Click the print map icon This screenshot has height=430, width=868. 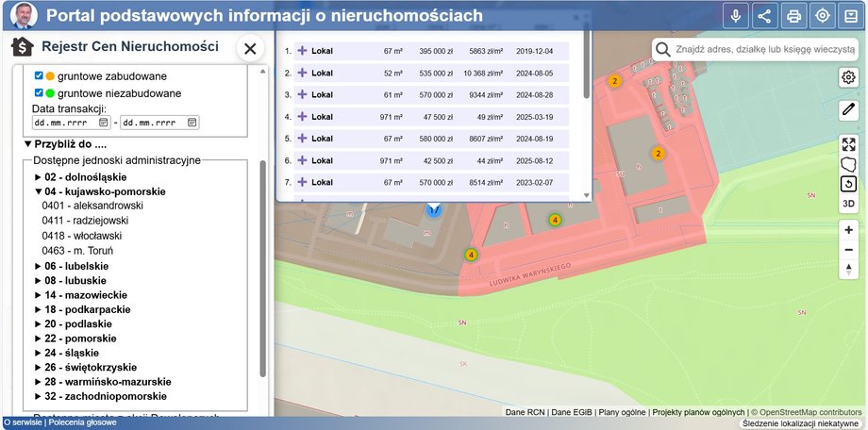click(x=794, y=16)
